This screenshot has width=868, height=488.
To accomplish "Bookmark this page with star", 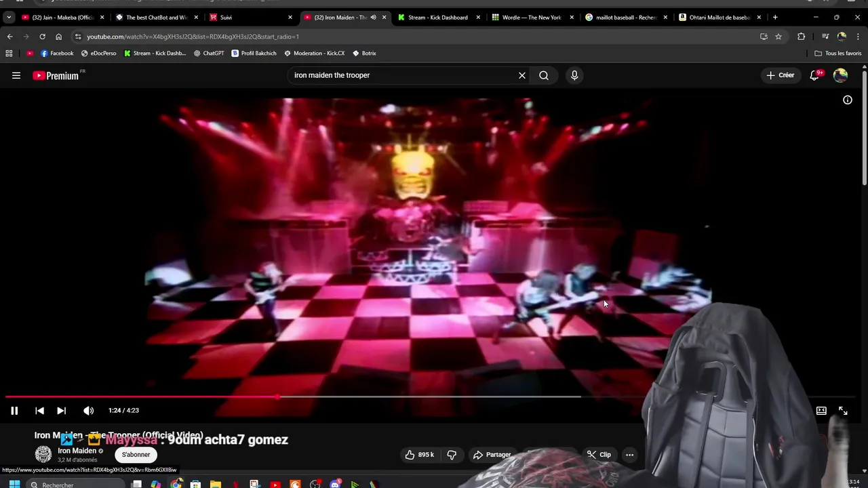I will click(778, 37).
